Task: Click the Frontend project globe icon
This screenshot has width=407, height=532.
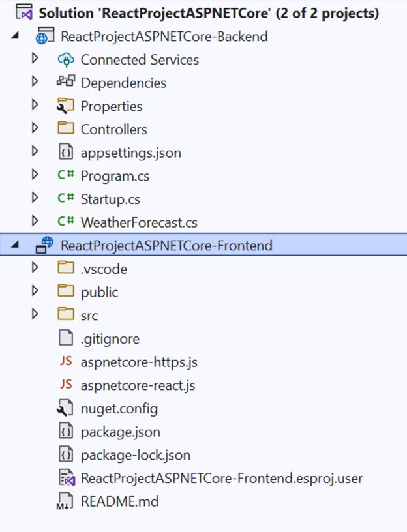Action: pyautogui.click(x=44, y=245)
